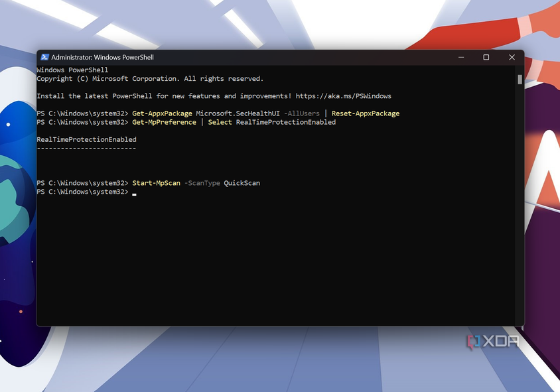
Task: Click the -AllUsers parameter text
Action: coord(303,113)
